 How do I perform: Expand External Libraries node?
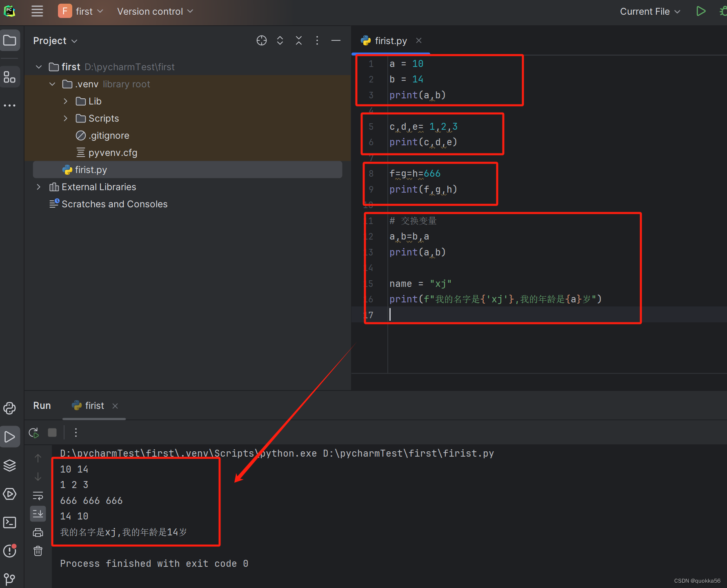39,187
